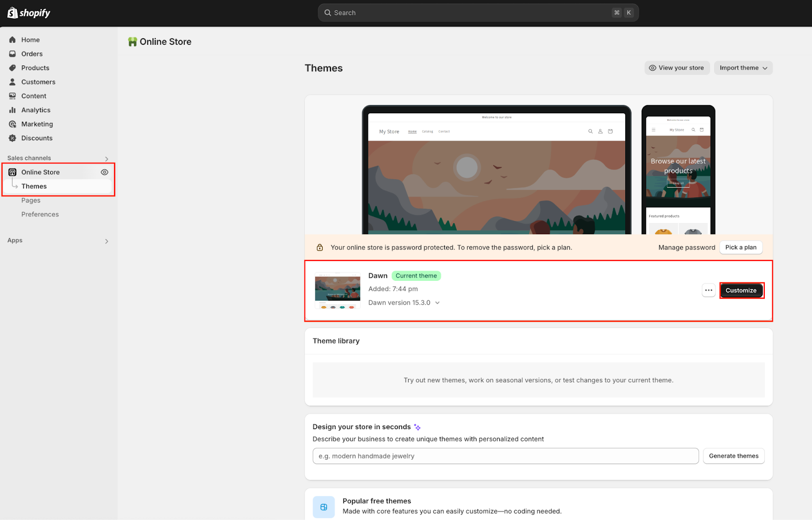Open the Analytics bar chart icon
812x520 pixels.
pos(12,110)
